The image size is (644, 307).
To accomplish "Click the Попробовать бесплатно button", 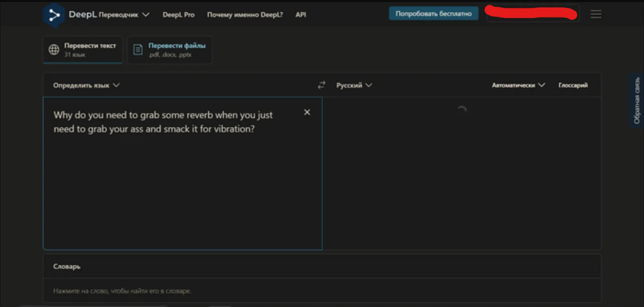I will click(433, 14).
